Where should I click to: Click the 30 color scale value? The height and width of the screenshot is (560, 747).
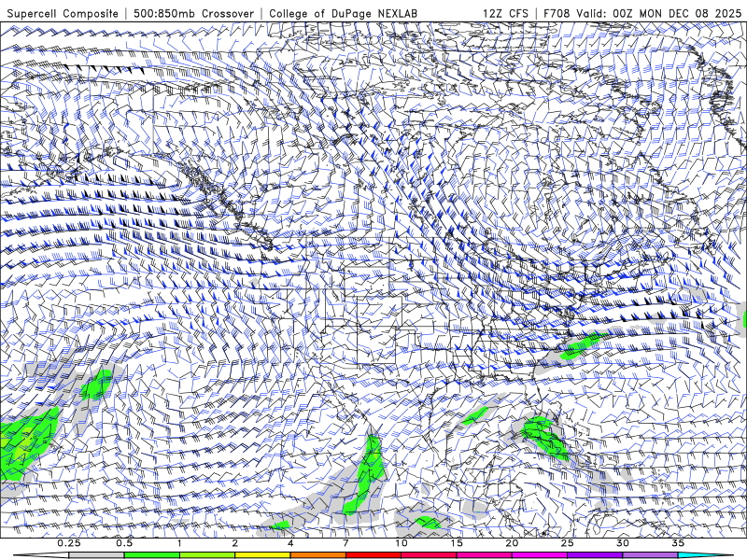[x=622, y=543]
